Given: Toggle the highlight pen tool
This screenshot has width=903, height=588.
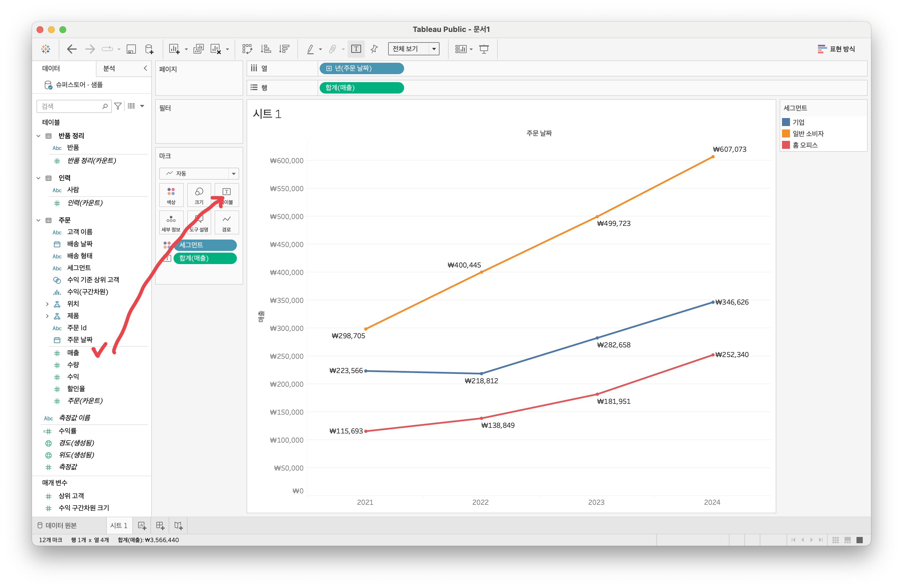Looking at the screenshot, I should coord(310,49).
